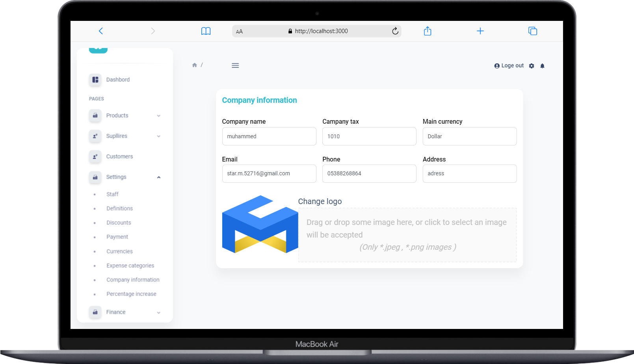Click the Finance briefcase icon

tap(95, 312)
